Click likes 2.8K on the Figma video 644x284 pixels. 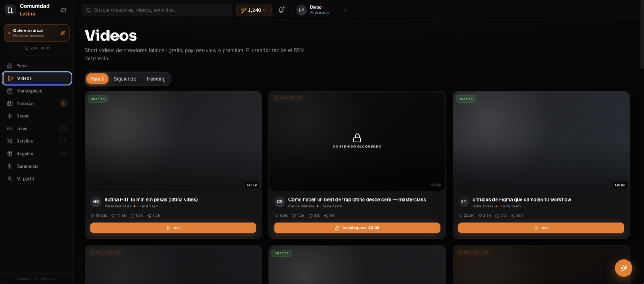click(484, 215)
